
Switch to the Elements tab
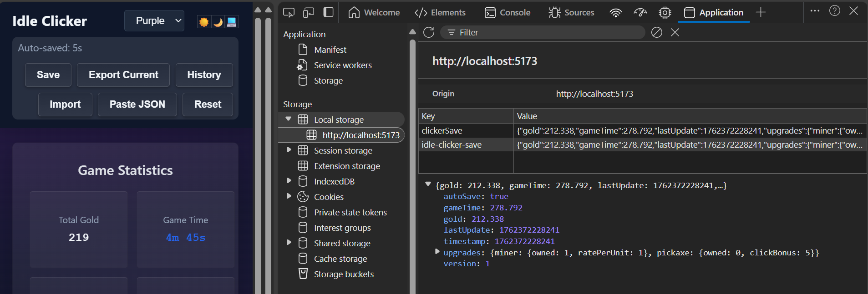[x=440, y=12]
